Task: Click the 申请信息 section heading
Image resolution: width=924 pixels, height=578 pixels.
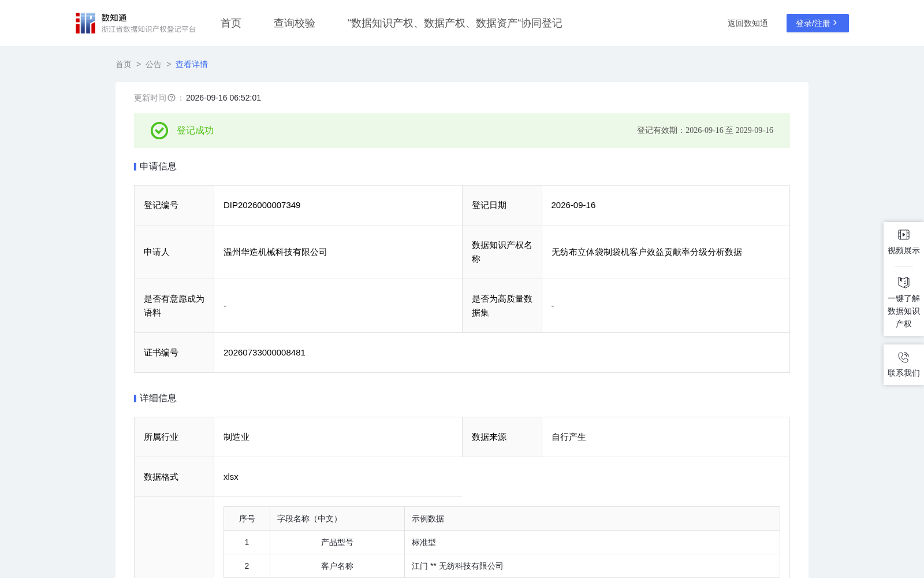Action: click(158, 166)
